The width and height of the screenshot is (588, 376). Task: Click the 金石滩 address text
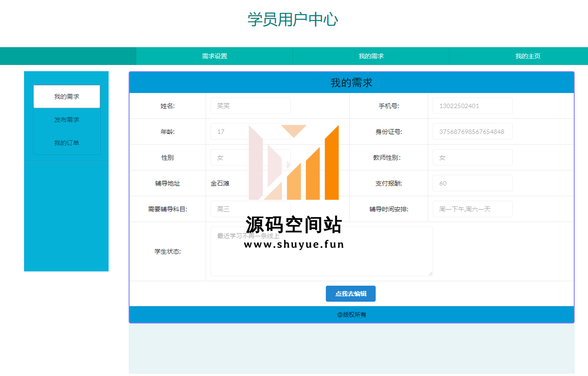click(220, 183)
